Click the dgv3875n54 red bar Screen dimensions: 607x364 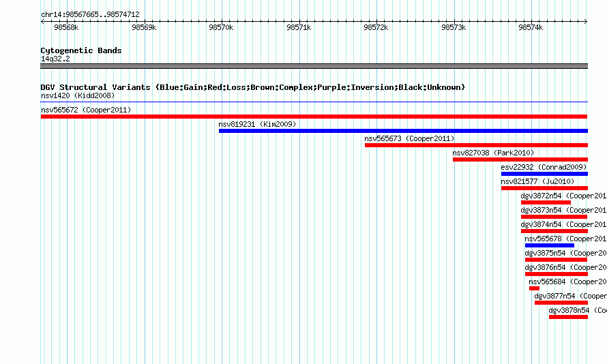tap(557, 260)
